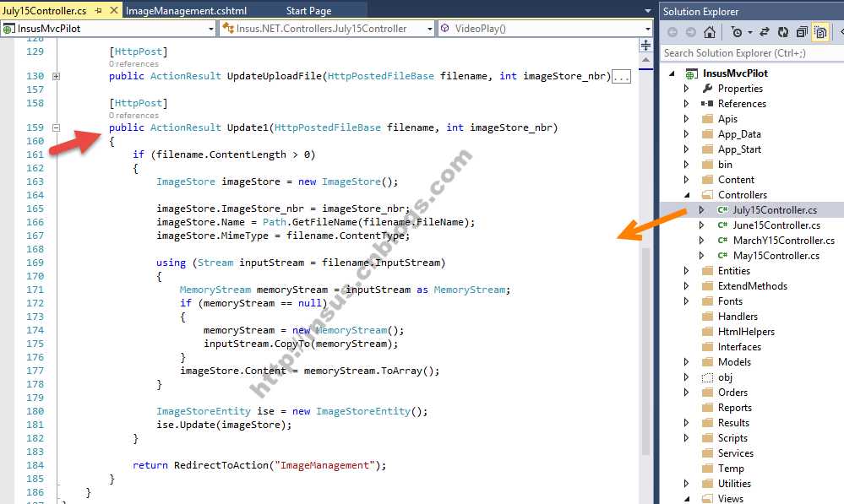Click the App_Data folder icon
This screenshot has height=504, width=844.
pyautogui.click(x=707, y=134)
